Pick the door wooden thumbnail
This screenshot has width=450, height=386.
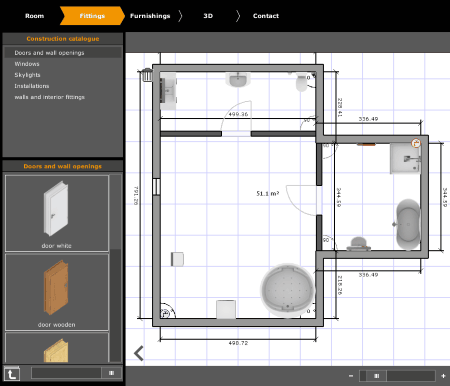click(x=57, y=292)
